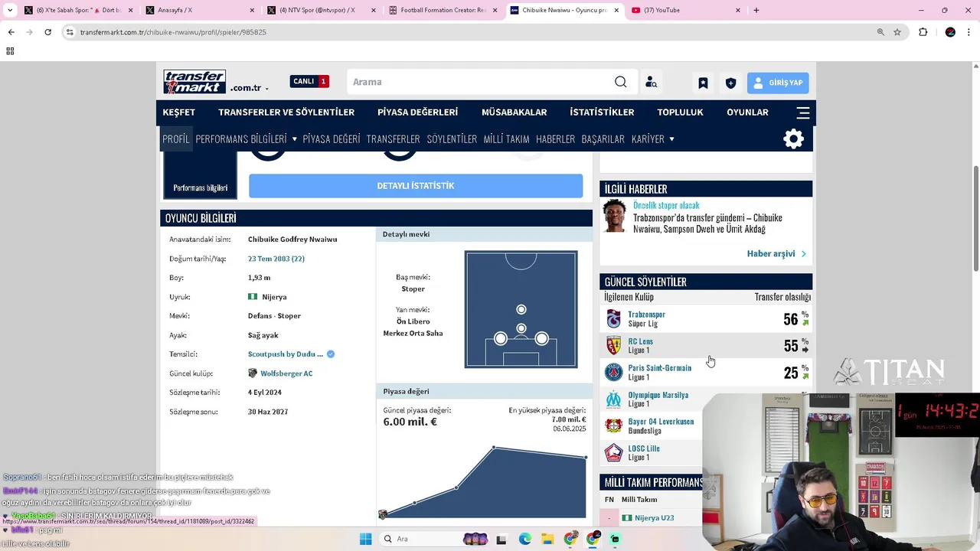This screenshot has width=980, height=551.
Task: Click the Bayer 04 Leverkusen crest
Action: coord(613,426)
